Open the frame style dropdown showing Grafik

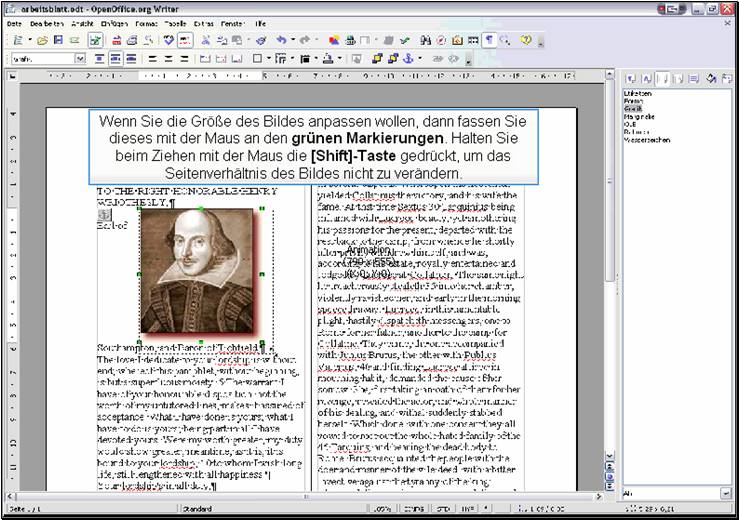[x=80, y=59]
